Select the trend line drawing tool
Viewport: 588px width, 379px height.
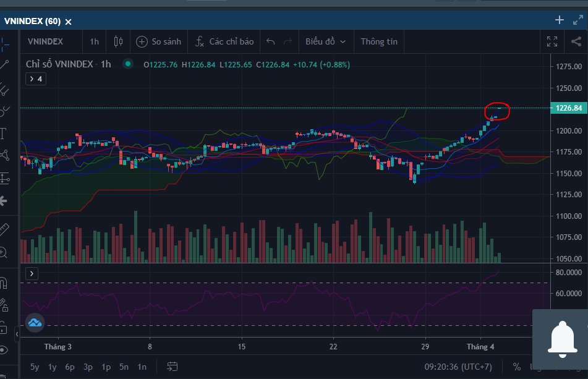click(x=5, y=65)
